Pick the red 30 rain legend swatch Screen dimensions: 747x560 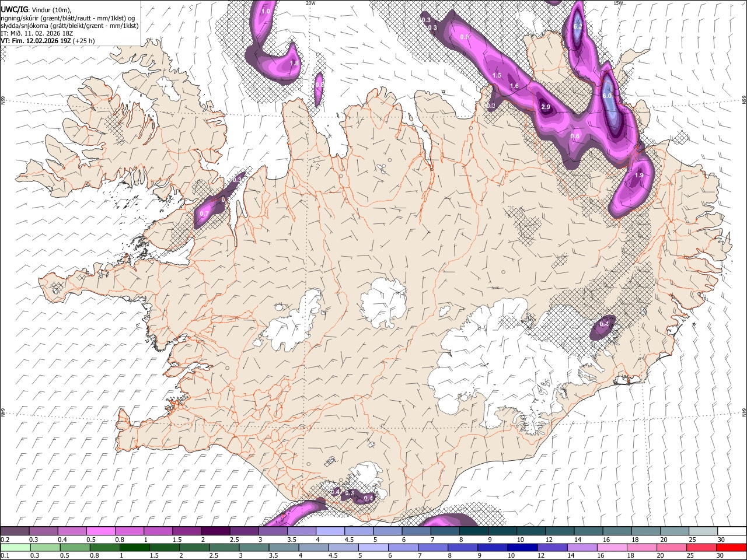coord(731,548)
